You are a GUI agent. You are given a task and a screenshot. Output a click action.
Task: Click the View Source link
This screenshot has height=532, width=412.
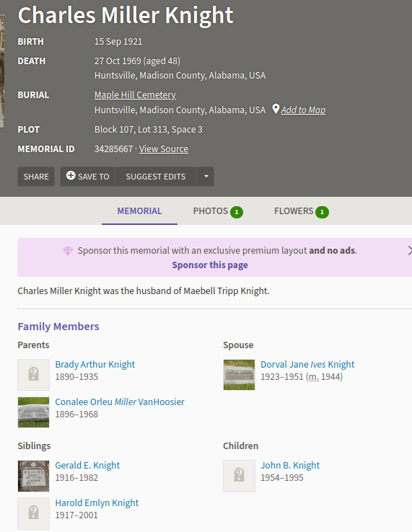[x=163, y=148]
